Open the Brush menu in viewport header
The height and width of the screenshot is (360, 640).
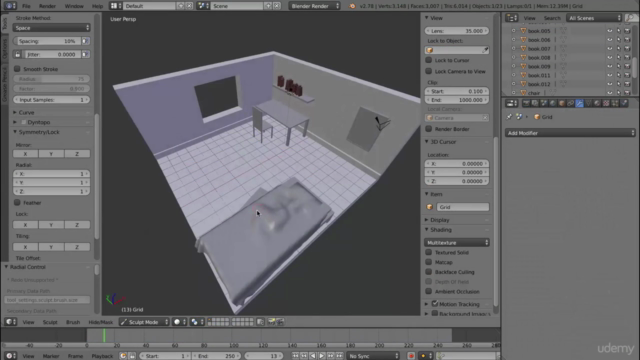click(73, 322)
